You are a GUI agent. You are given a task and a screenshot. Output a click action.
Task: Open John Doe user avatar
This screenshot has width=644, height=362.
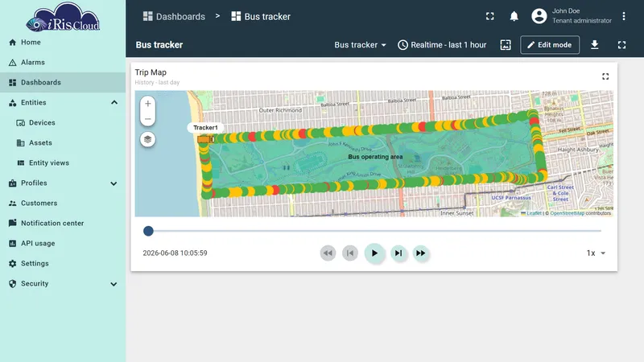coord(539,16)
